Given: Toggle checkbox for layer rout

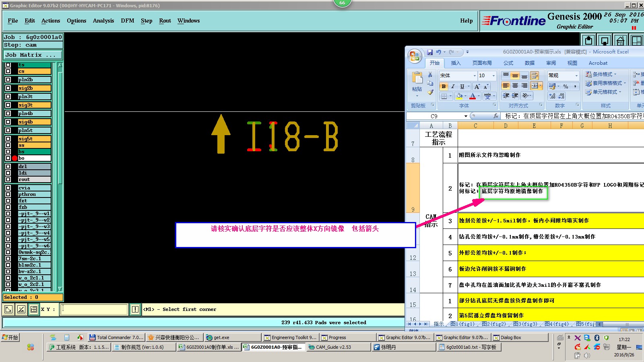Looking at the screenshot, I should coord(8,179).
